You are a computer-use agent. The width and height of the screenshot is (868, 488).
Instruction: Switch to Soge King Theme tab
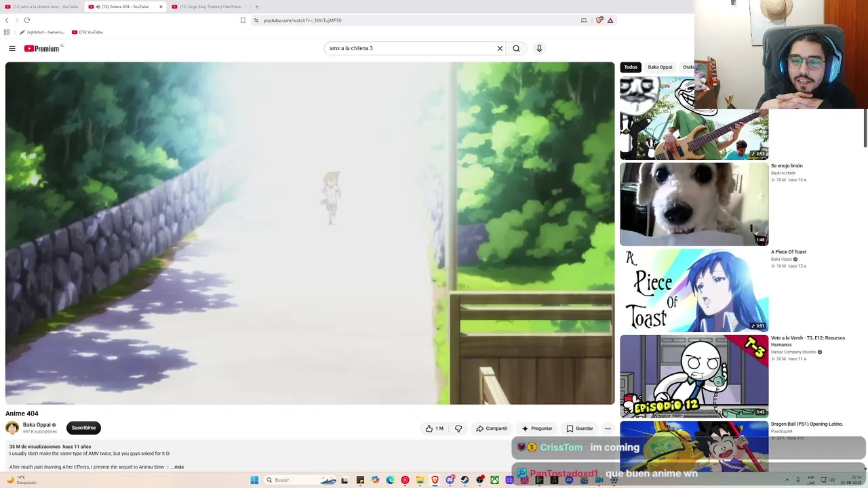tap(210, 7)
